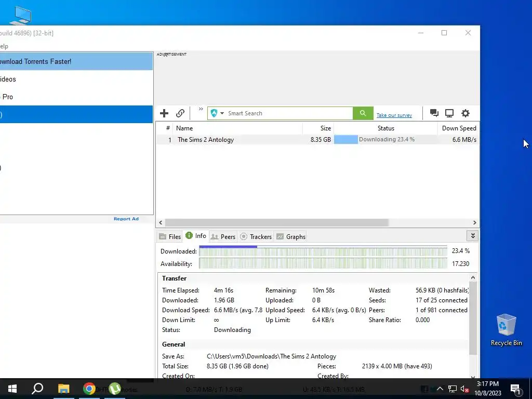The height and width of the screenshot is (399, 532).
Task: Open Windows taskbar search
Action: (37, 389)
